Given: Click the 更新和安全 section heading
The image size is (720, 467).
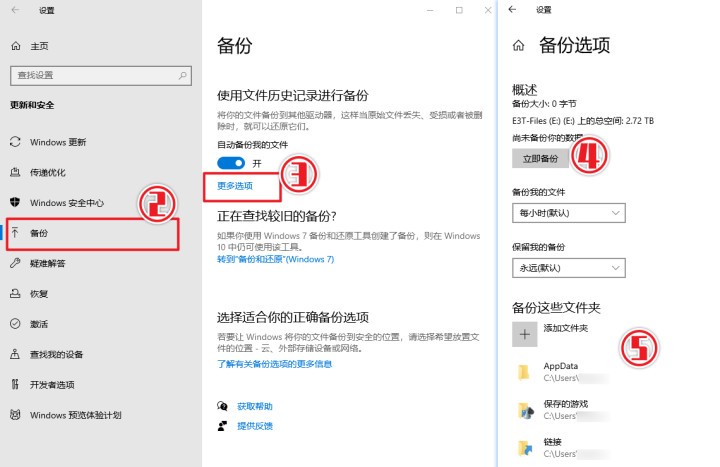Looking at the screenshot, I should pyautogui.click(x=32, y=105).
